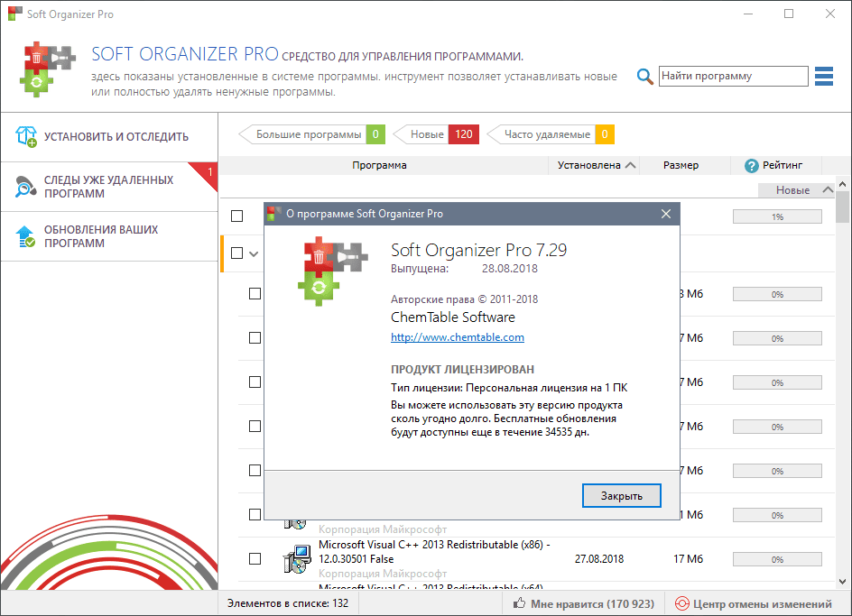Open the chemtable.com website link
The width and height of the screenshot is (852, 616).
457,337
